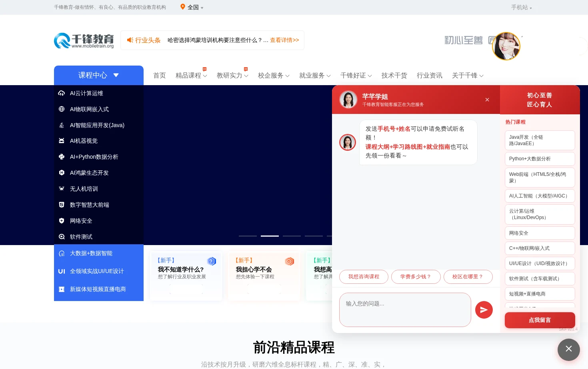Click the avatar beside the chat message
The height and width of the screenshot is (369, 588).
click(x=348, y=142)
